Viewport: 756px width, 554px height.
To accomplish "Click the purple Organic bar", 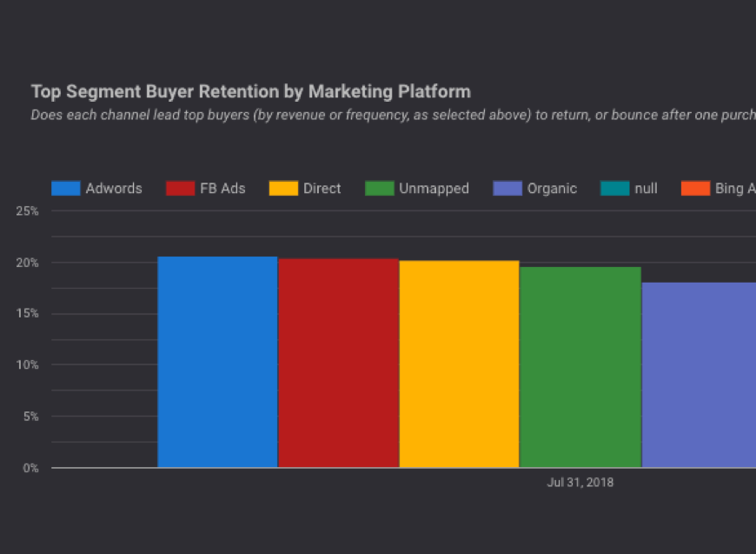I will click(x=700, y=374).
